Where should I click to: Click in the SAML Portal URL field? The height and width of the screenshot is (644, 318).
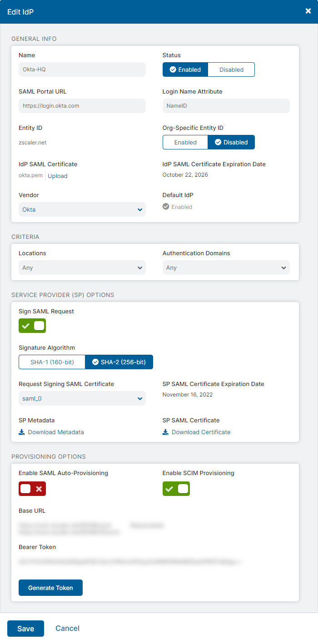(82, 106)
